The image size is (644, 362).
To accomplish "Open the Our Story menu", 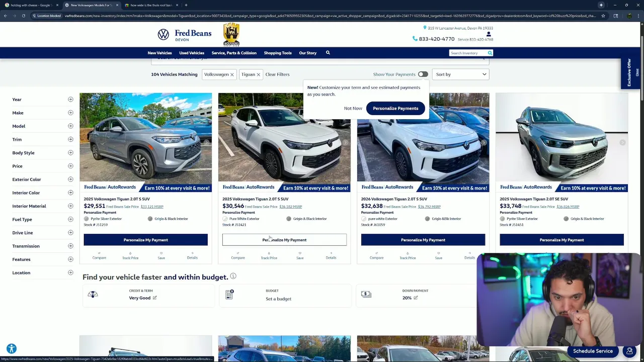I will click(308, 53).
